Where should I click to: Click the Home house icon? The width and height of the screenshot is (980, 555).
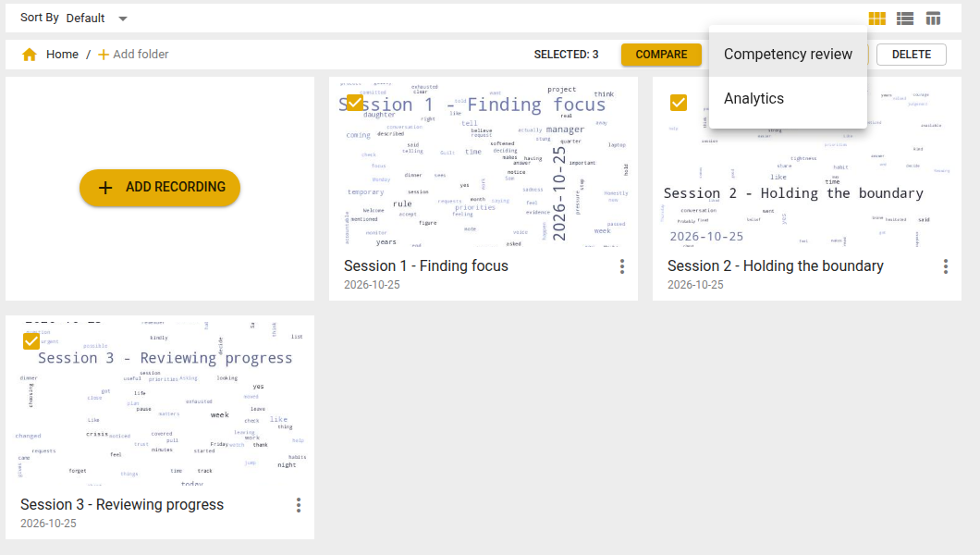(x=30, y=55)
